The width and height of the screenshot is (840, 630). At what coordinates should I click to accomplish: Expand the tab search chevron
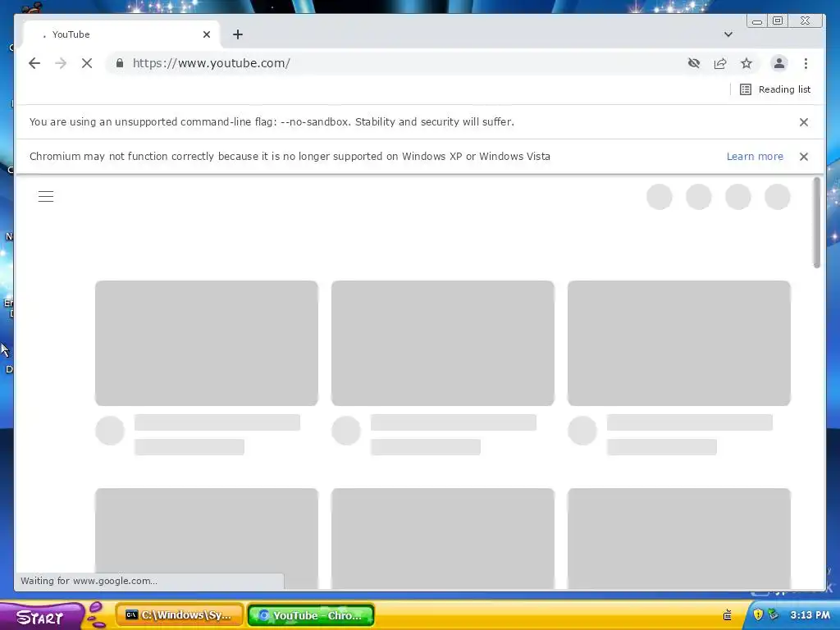[x=728, y=34]
